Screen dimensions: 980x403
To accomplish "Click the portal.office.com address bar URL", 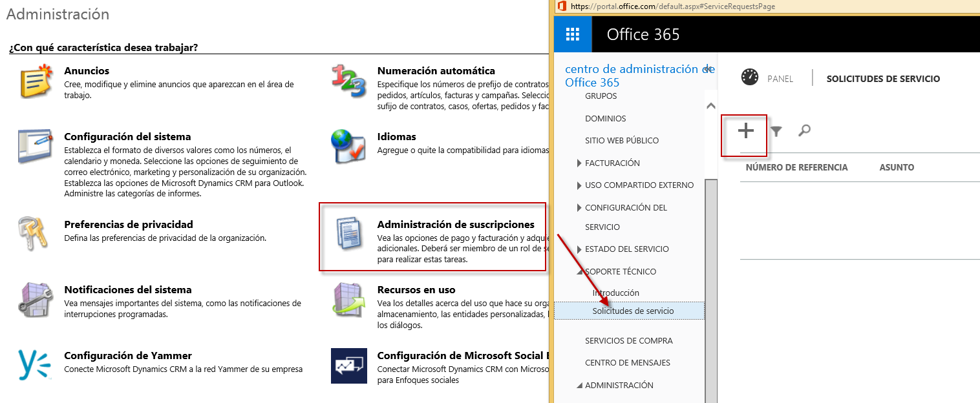I will coord(673,6).
